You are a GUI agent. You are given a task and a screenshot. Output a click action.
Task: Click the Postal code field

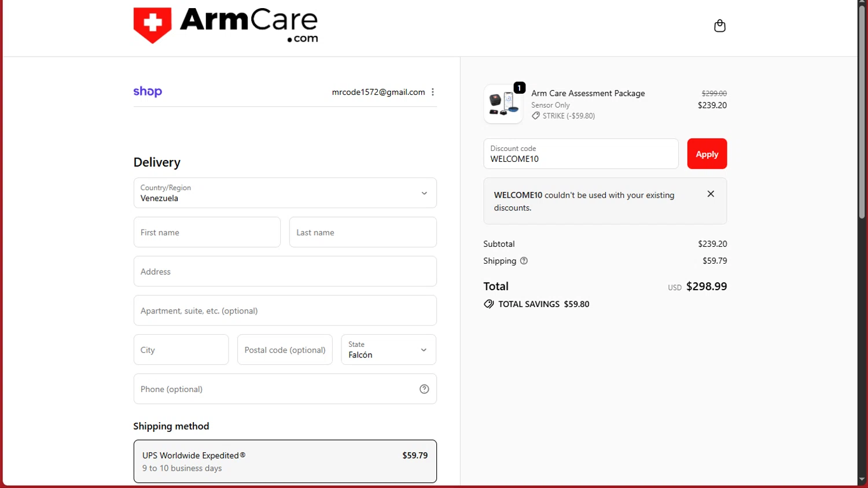[x=285, y=350]
